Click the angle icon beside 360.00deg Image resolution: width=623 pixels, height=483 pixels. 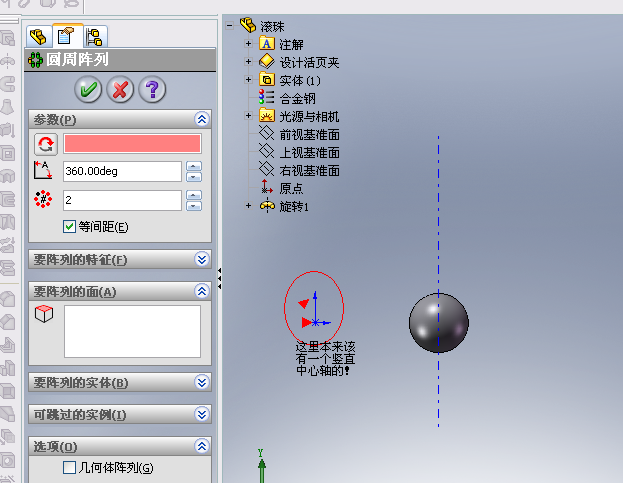pyautogui.click(x=43, y=170)
